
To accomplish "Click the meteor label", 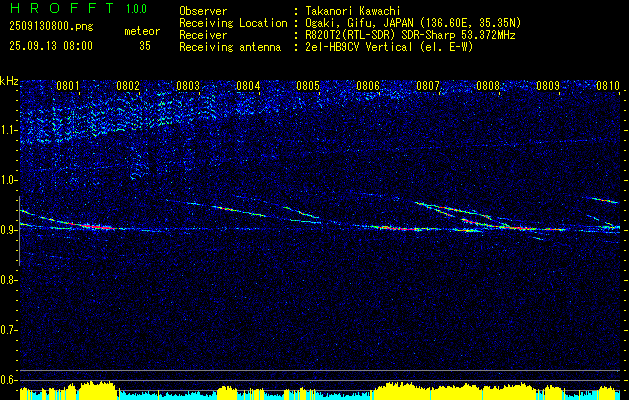I will [142, 31].
